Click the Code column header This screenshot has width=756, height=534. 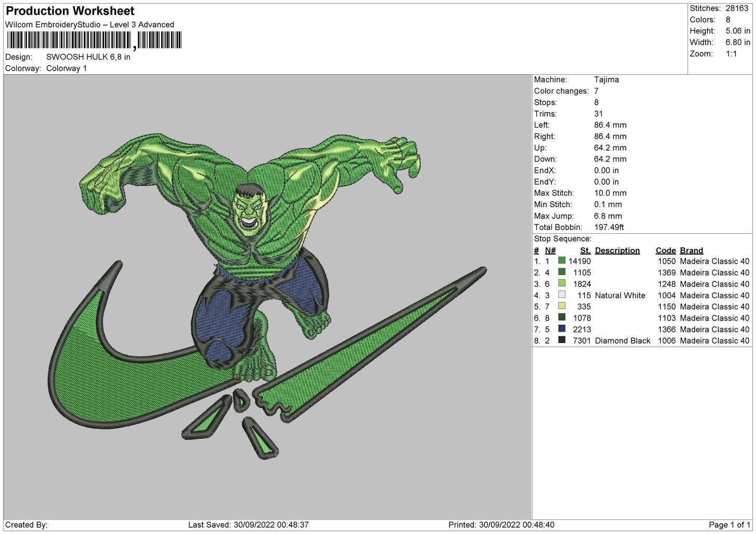point(665,251)
